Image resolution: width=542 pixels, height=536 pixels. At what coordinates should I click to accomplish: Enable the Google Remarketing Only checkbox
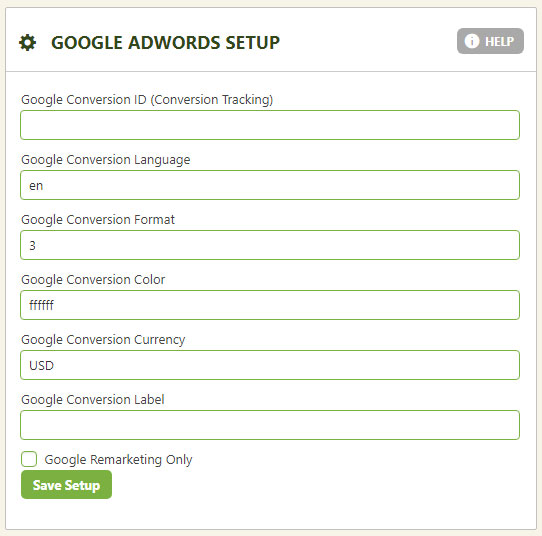29,459
